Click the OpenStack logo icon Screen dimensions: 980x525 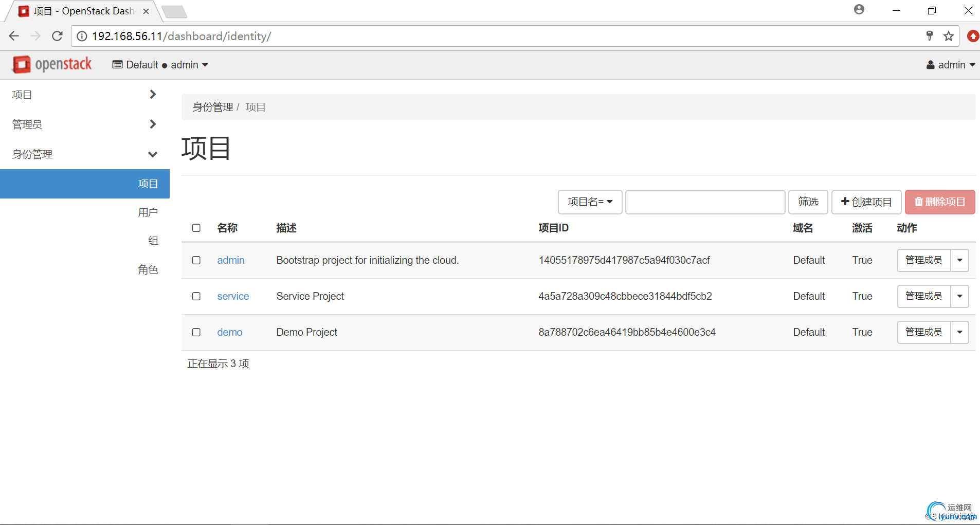(22, 65)
